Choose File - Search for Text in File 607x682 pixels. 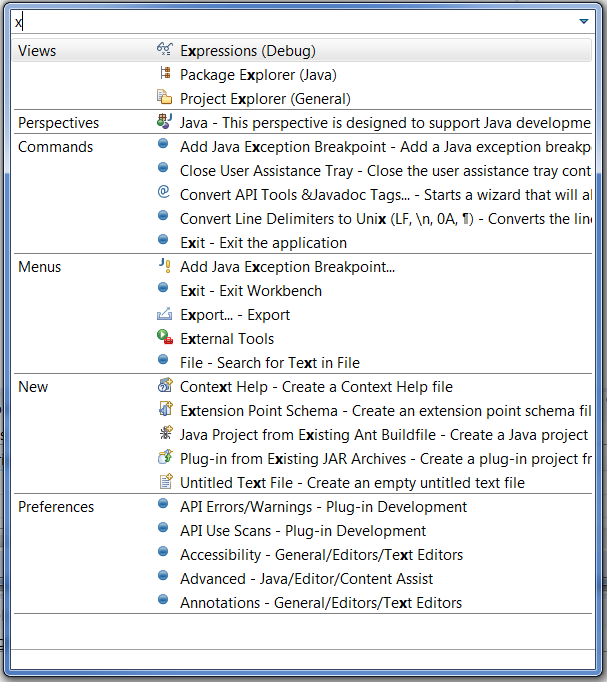click(269, 363)
